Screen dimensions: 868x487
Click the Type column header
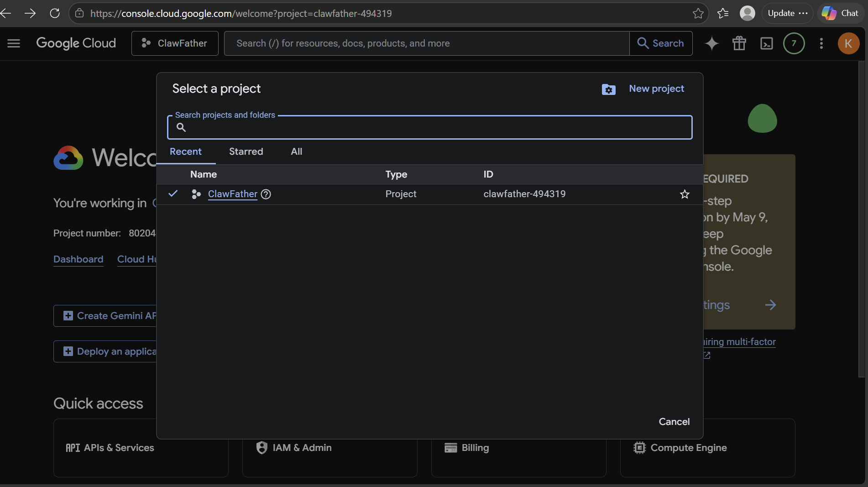[x=396, y=174]
